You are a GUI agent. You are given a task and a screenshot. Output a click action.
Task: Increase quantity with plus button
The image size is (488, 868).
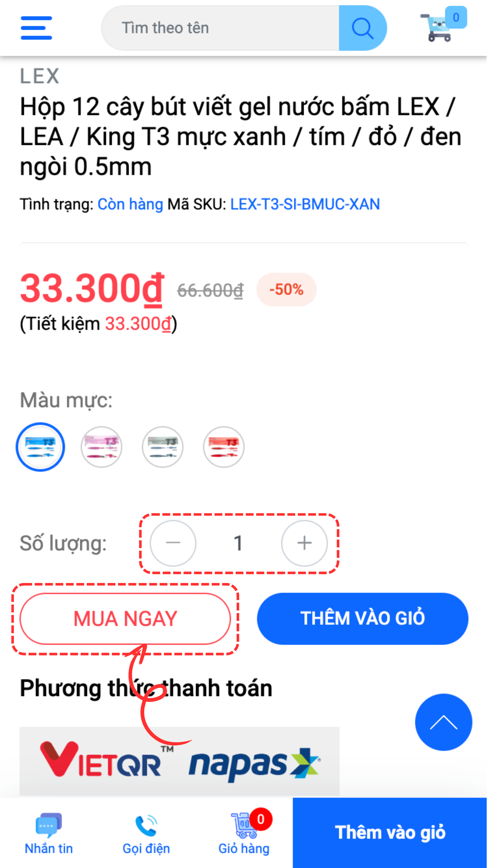(305, 543)
